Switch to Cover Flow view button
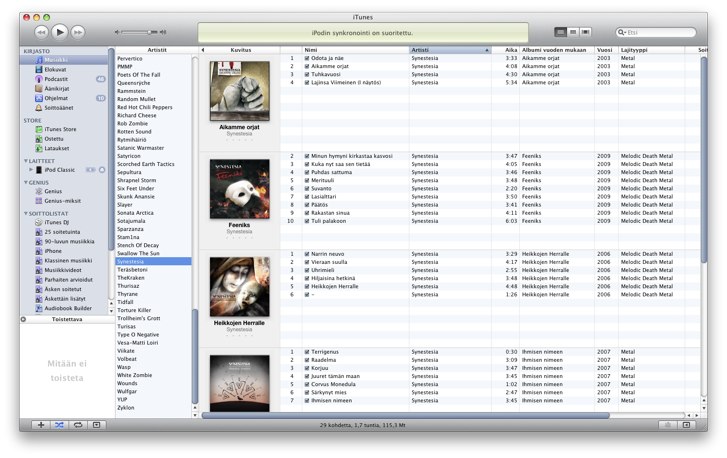Image resolution: width=727 pixels, height=458 pixels. tap(586, 32)
